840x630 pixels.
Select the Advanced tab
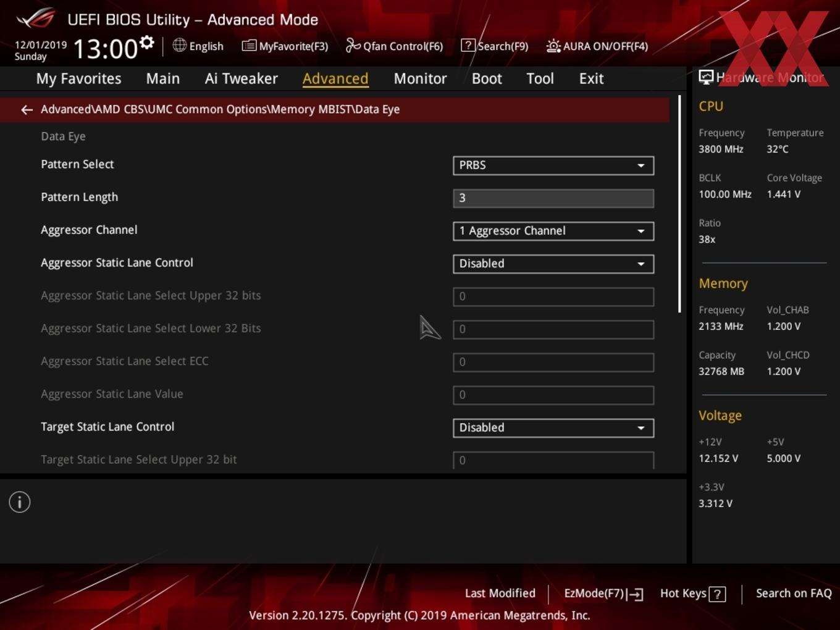coord(335,78)
